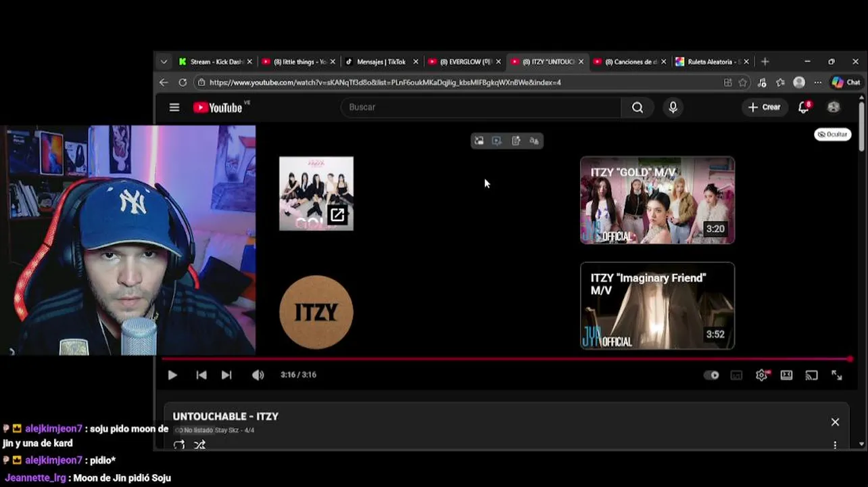This screenshot has height=487, width=868.
Task: Reload the page with the refresh icon
Action: click(x=183, y=83)
